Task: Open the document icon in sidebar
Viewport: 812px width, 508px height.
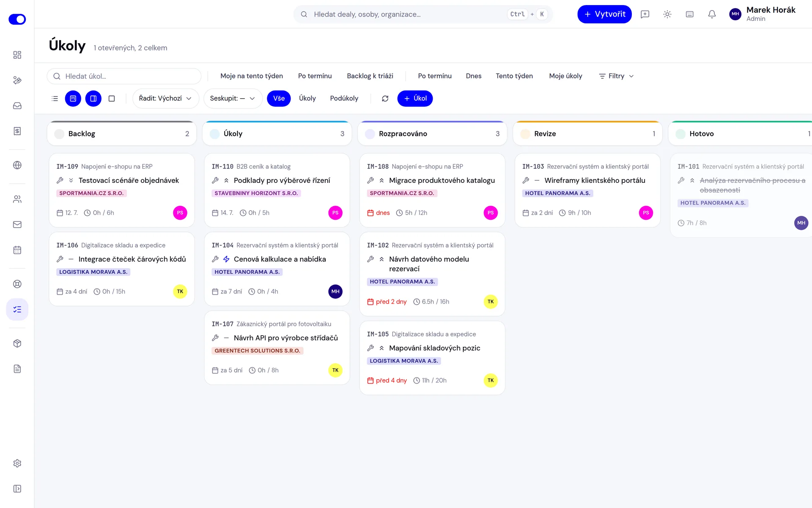Action: click(x=17, y=369)
